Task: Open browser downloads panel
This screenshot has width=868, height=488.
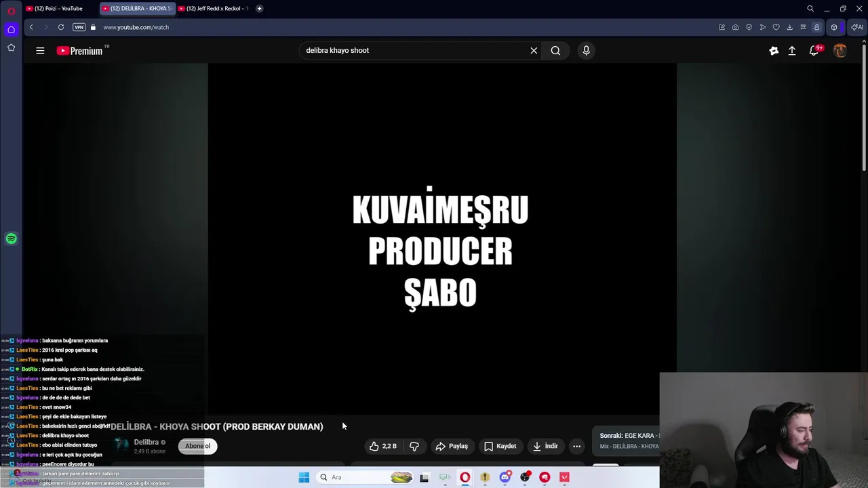Action: [789, 27]
